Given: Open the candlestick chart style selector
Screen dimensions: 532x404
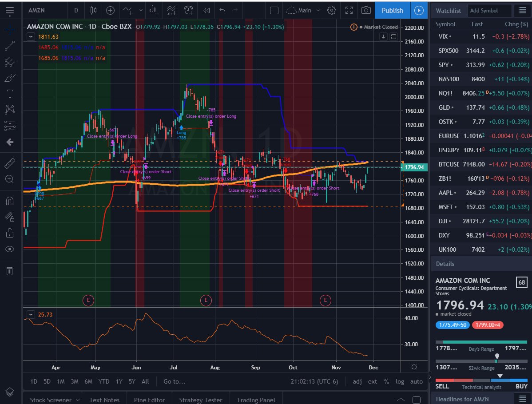Looking at the screenshot, I should click(93, 11).
